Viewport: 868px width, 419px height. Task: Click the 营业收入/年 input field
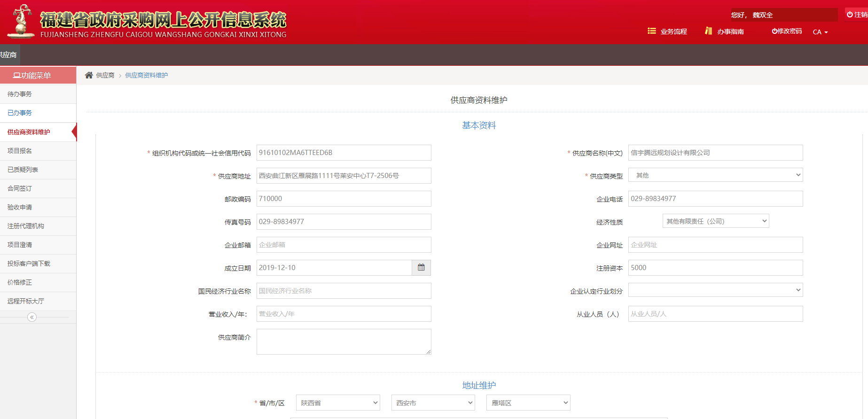tap(344, 314)
